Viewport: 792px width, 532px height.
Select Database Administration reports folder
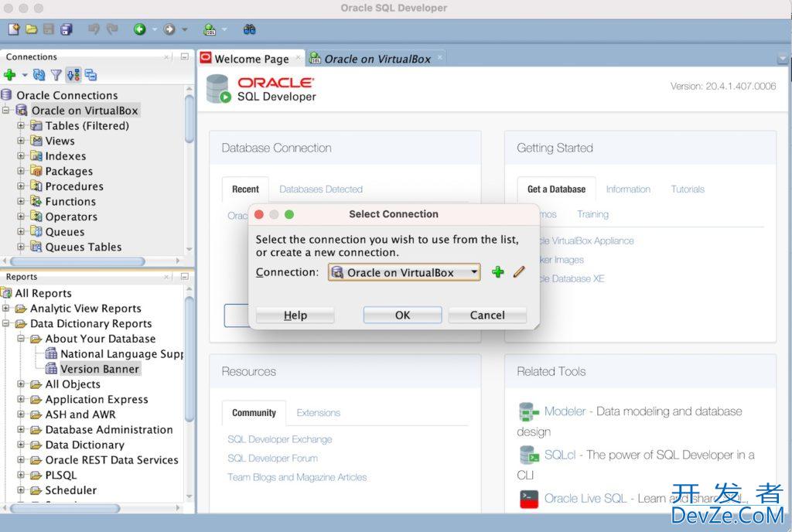point(109,429)
